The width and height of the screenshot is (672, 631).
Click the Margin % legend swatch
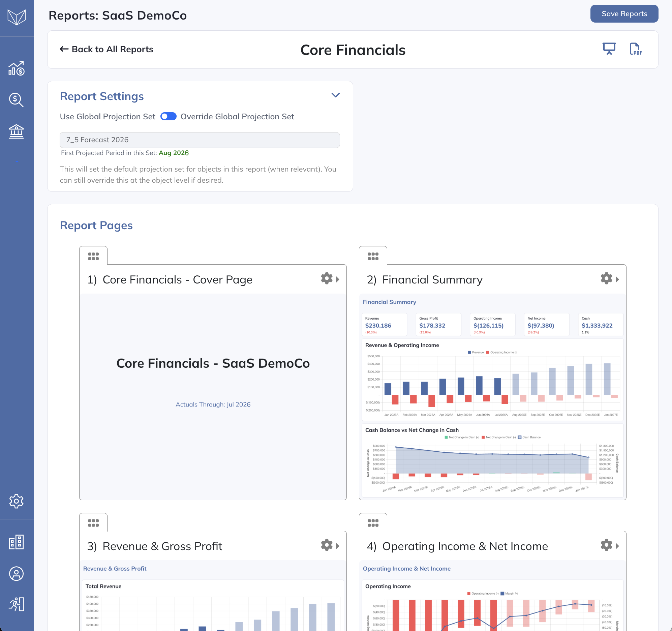click(502, 594)
